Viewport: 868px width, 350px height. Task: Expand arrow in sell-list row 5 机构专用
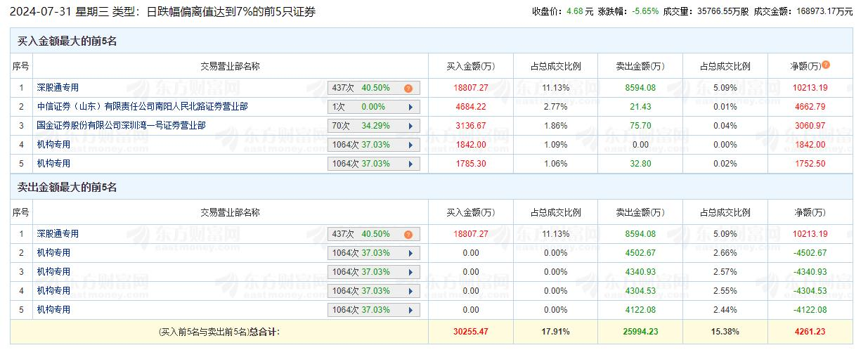[x=409, y=311]
